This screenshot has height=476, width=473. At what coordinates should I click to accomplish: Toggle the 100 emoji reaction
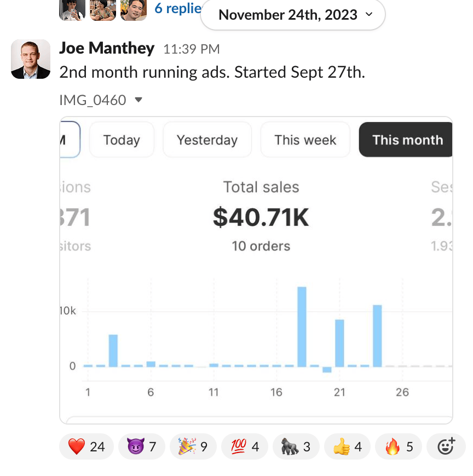tap(244, 447)
